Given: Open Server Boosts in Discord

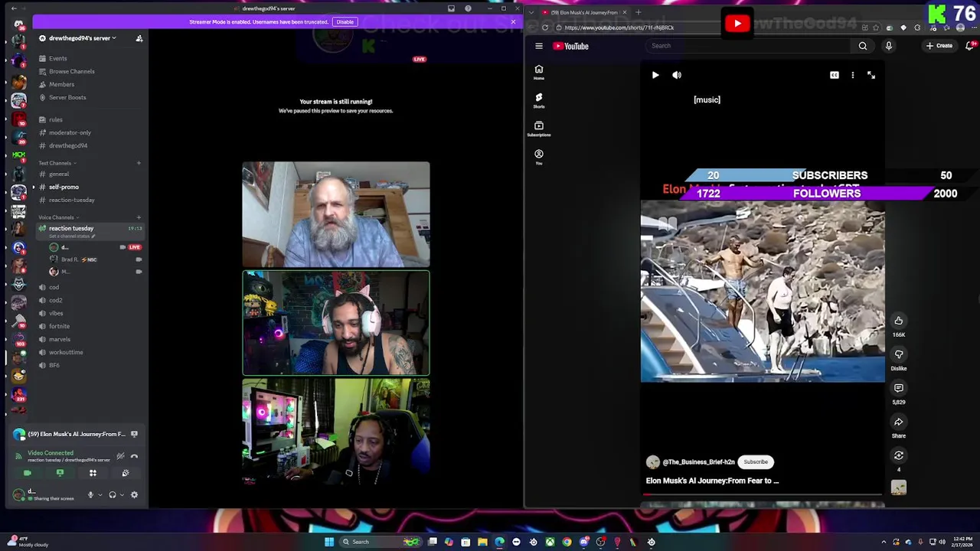Looking at the screenshot, I should 67,97.
